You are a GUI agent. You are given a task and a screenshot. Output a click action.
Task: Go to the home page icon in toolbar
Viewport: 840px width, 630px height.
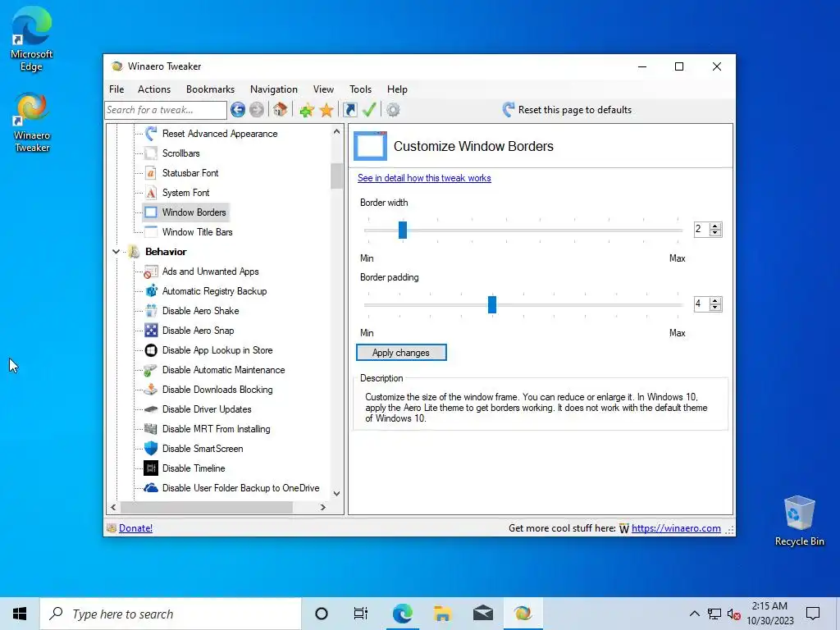click(281, 110)
